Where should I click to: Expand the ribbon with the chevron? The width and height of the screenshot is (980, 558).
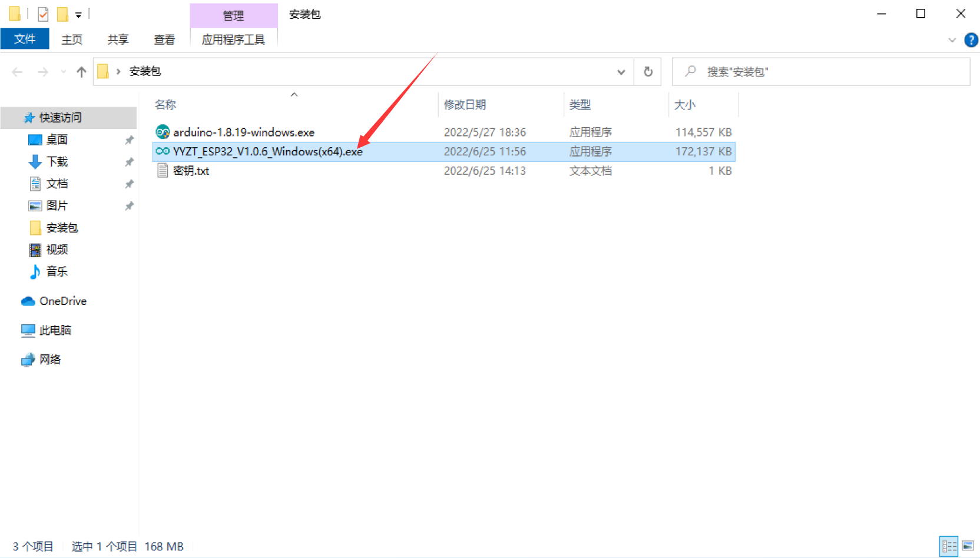click(952, 40)
